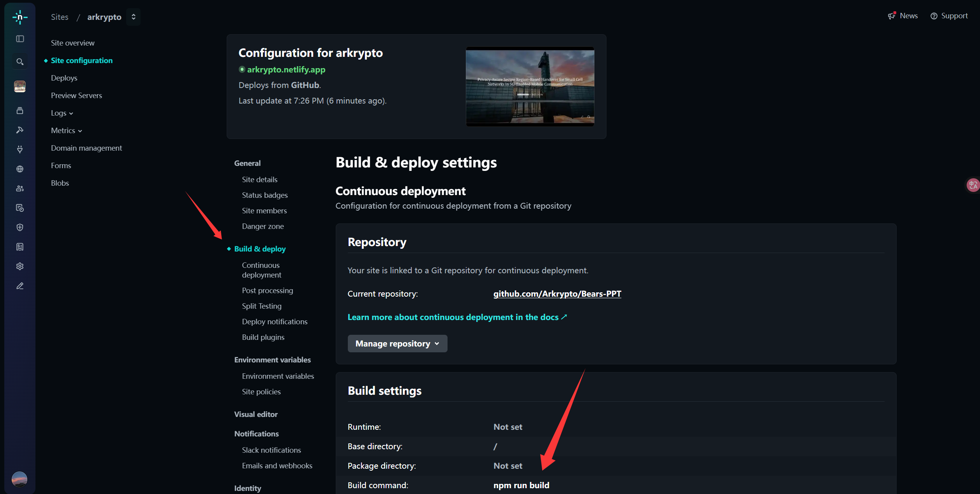Open the billing receipt icon

[x=20, y=247]
